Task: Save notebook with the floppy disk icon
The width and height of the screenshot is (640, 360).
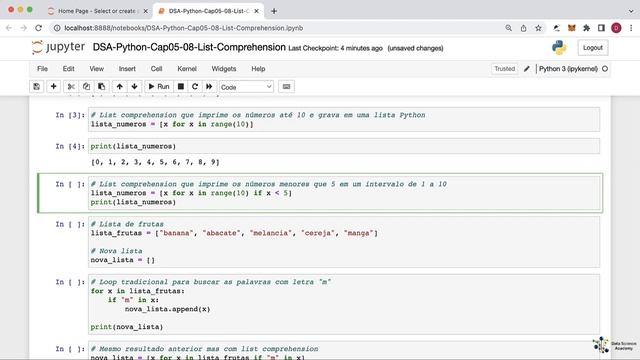Action: pos(37,87)
